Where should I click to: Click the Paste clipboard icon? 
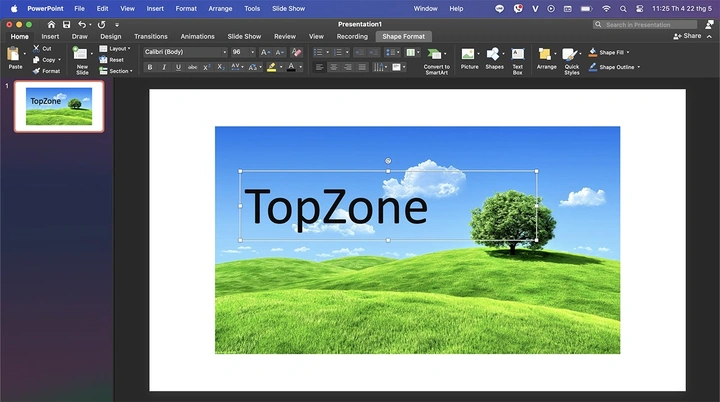click(x=13, y=54)
